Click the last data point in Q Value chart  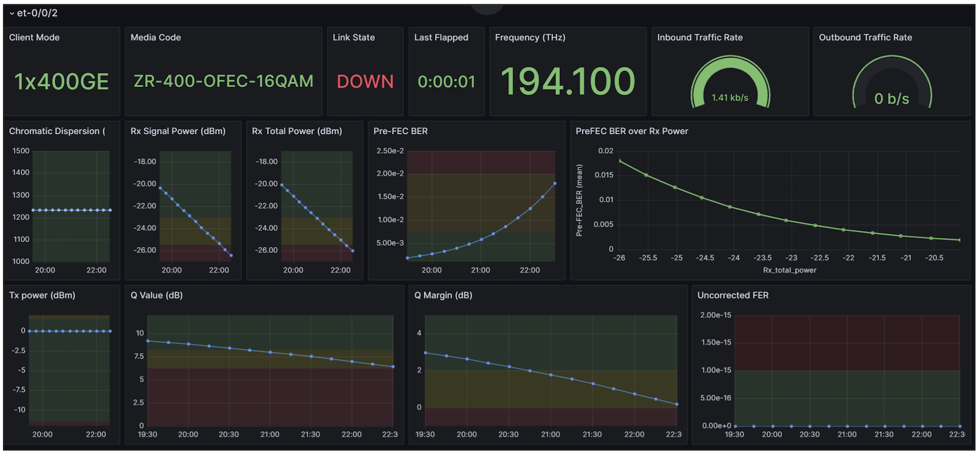(x=393, y=367)
